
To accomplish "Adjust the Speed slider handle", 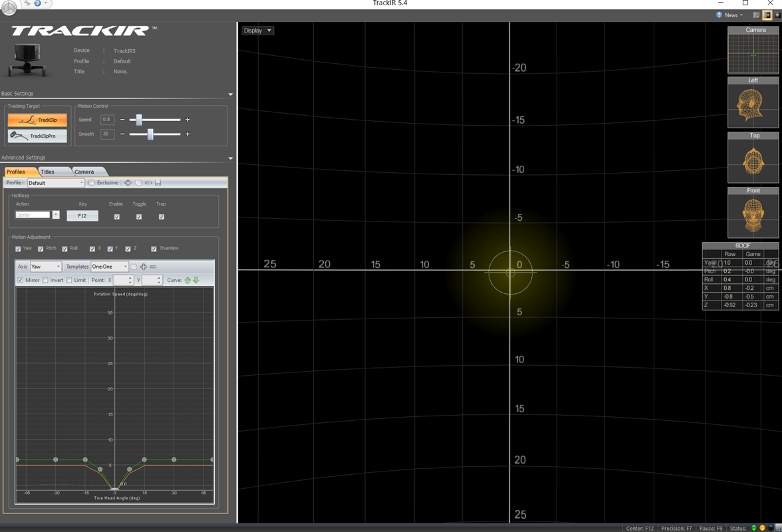I will [x=139, y=120].
